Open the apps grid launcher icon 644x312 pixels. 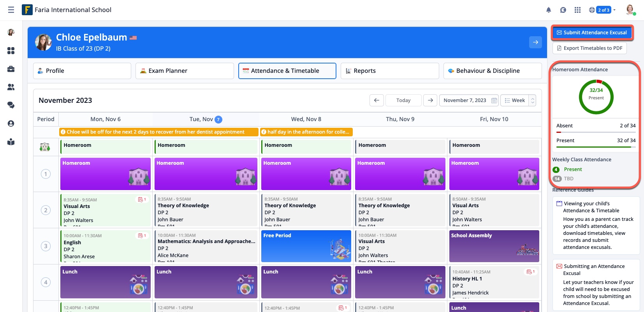pyautogui.click(x=577, y=10)
